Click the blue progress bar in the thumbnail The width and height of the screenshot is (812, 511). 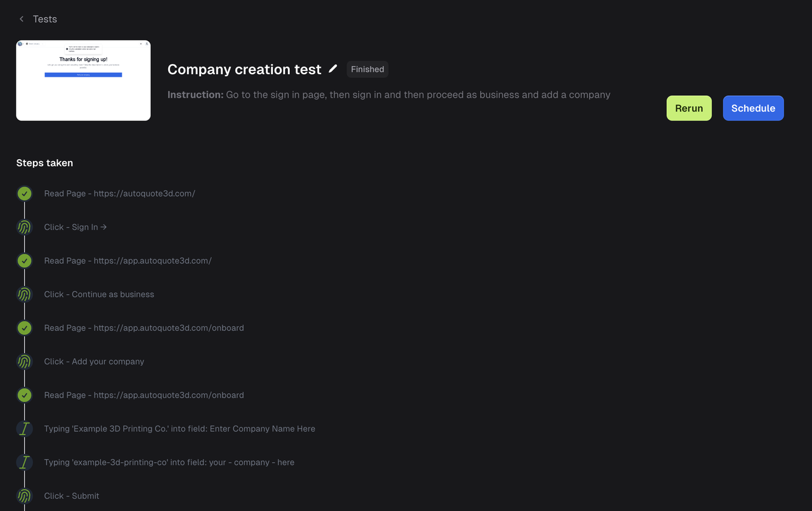[83, 74]
